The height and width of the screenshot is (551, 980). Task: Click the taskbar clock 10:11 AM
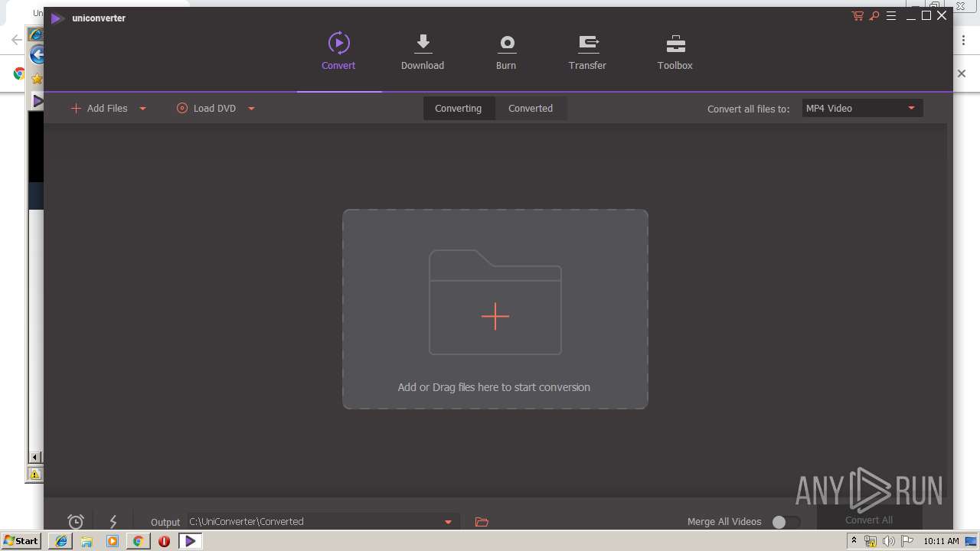[941, 541]
